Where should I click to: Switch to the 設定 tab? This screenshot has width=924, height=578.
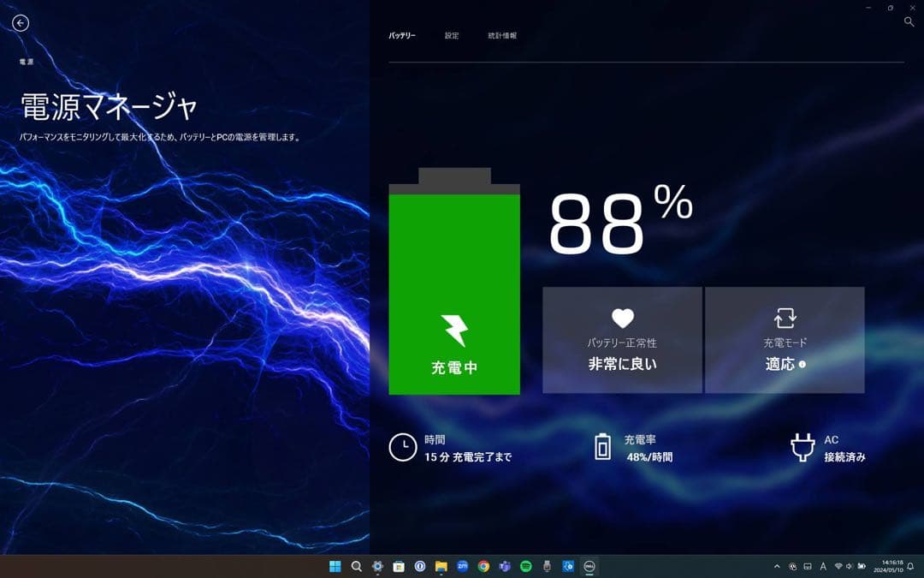coord(452,35)
